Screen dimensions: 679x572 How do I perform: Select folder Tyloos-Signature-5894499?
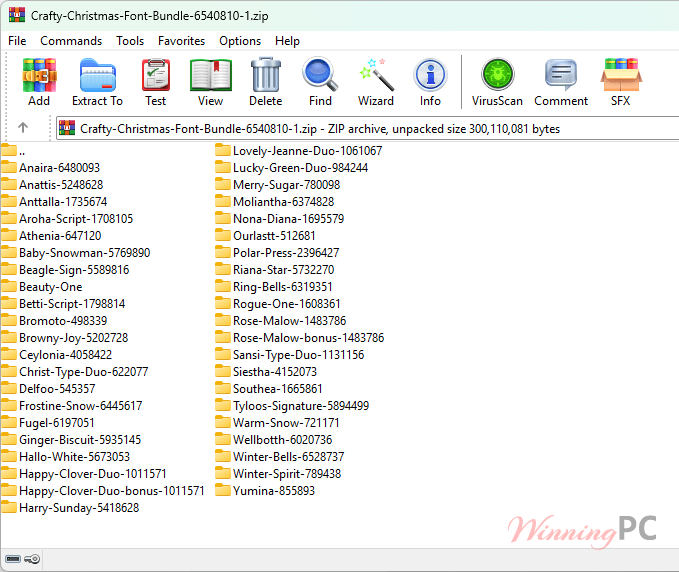pos(292,406)
